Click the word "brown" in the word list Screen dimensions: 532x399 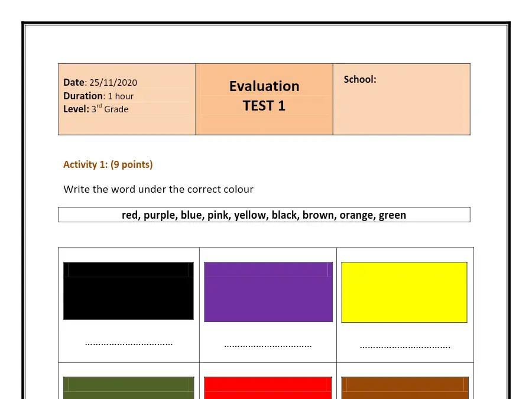319,215
